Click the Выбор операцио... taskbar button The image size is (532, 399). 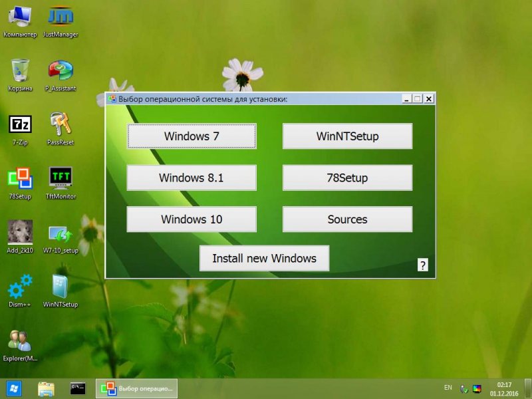pyautogui.click(x=136, y=389)
